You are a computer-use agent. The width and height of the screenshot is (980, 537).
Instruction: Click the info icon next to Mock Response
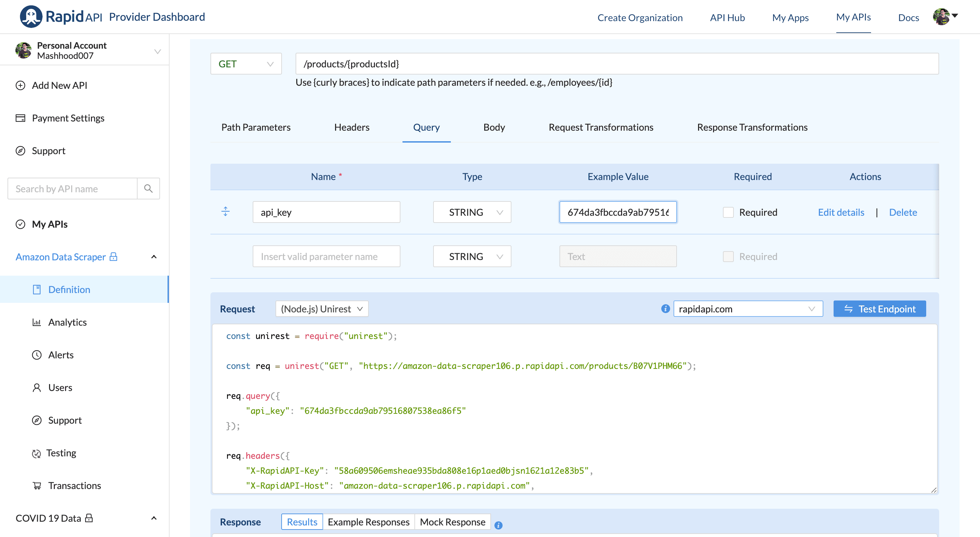click(499, 525)
